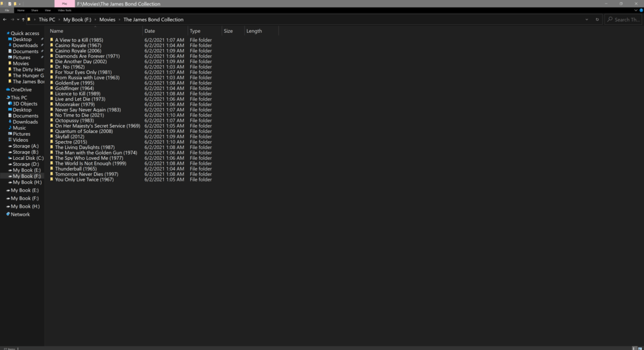Click the Search box field
This screenshot has height=350, width=644.
[624, 19]
